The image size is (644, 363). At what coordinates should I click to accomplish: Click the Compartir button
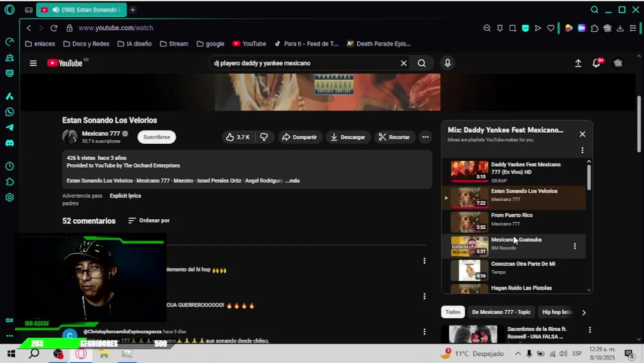coord(299,137)
